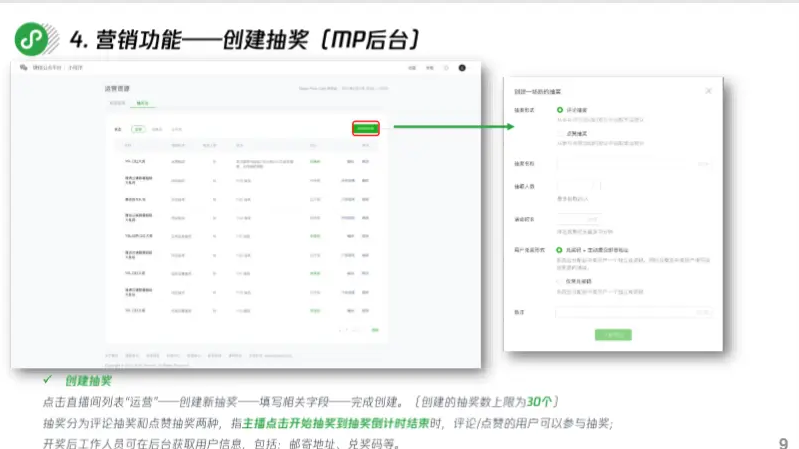Select the 全部 status filter pill

coord(139,129)
